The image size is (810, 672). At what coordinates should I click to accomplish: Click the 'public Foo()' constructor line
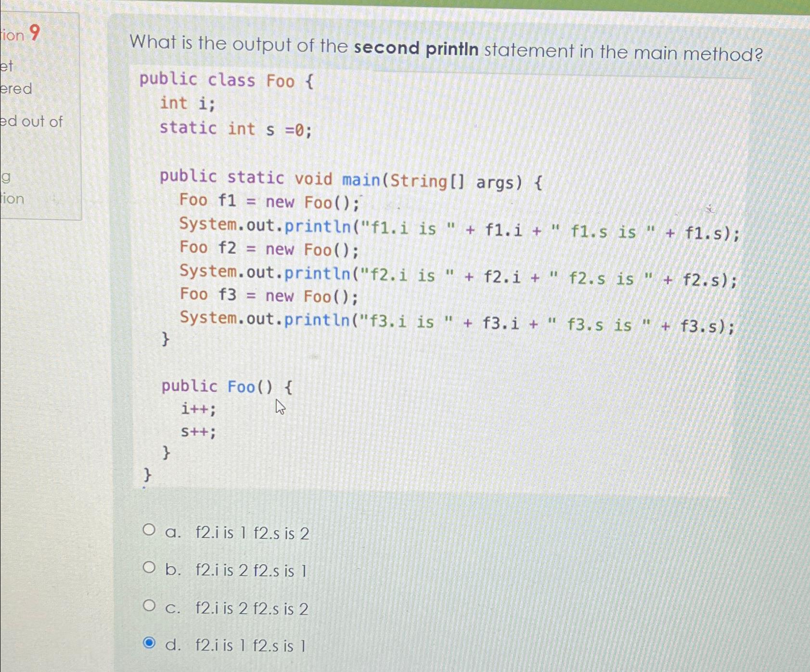click(225, 386)
